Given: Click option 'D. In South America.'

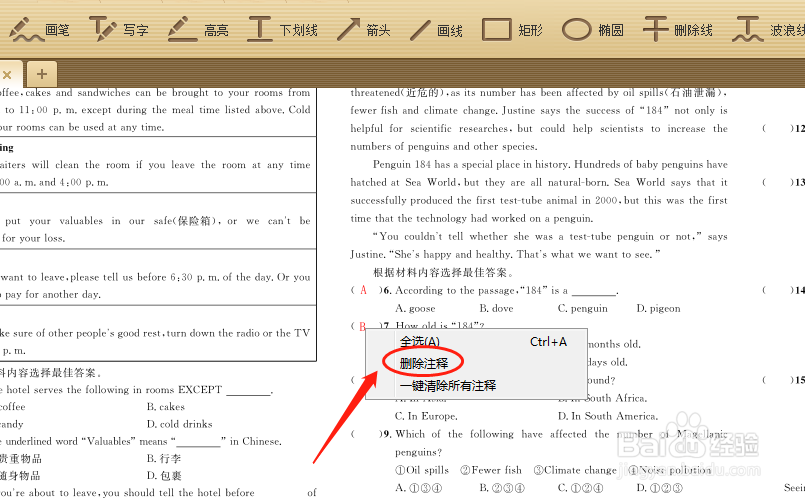Looking at the screenshot, I should click(608, 416).
